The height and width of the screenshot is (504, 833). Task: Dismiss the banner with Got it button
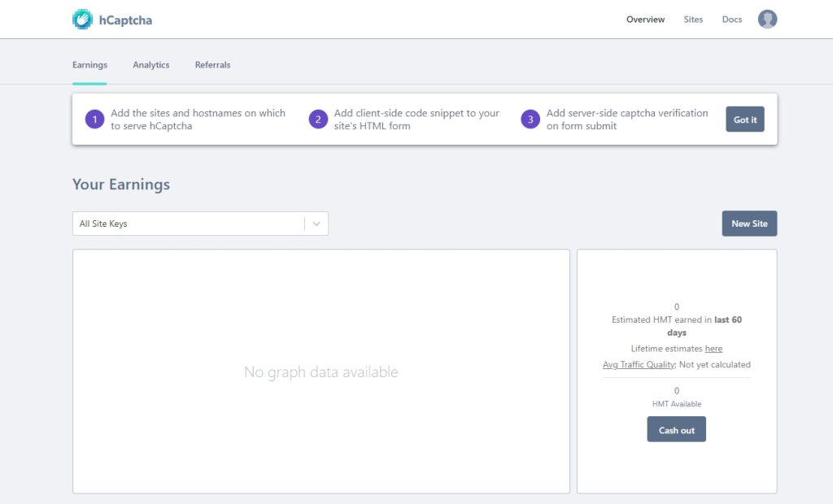pos(744,119)
